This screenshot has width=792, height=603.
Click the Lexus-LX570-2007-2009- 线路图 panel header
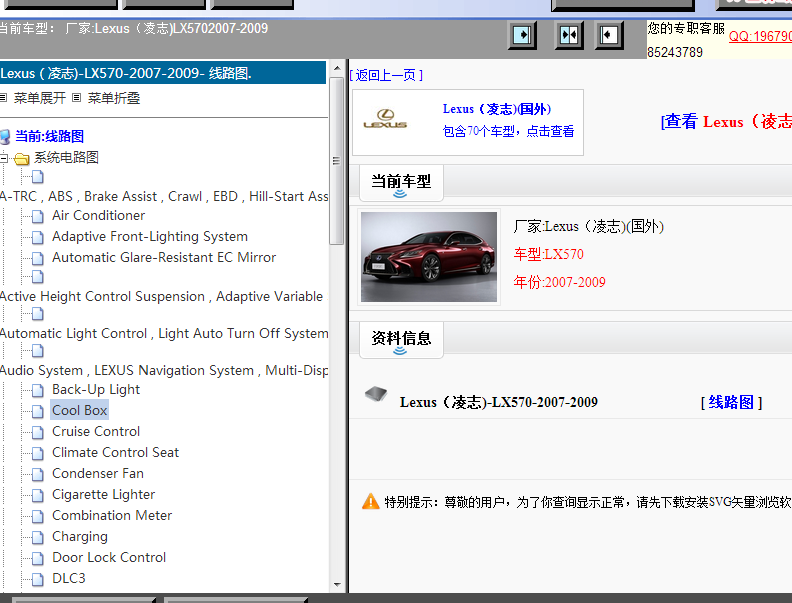pyautogui.click(x=163, y=73)
